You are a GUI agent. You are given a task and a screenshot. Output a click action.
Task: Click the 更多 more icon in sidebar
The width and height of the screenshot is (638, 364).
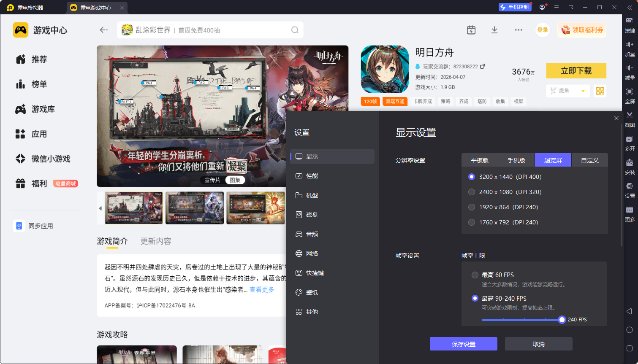[630, 210]
